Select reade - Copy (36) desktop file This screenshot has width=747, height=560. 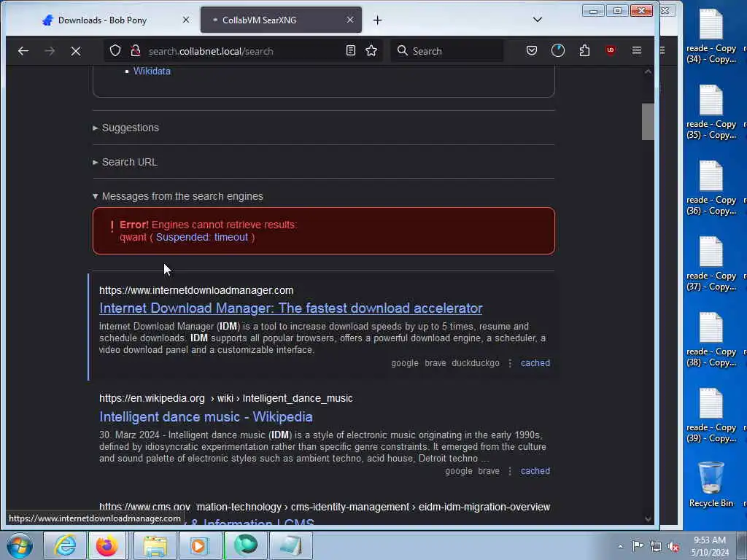[711, 188]
